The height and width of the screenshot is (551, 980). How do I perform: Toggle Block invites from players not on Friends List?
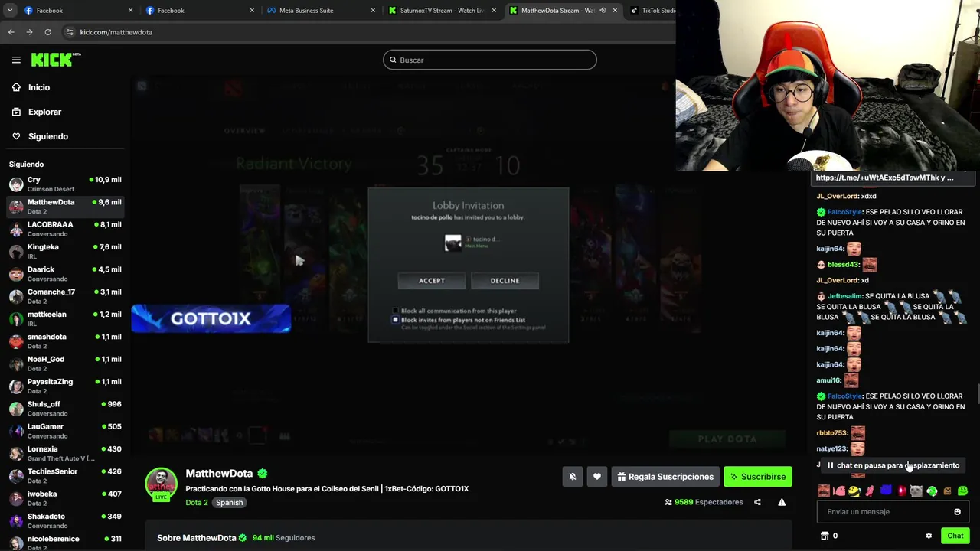pyautogui.click(x=396, y=320)
